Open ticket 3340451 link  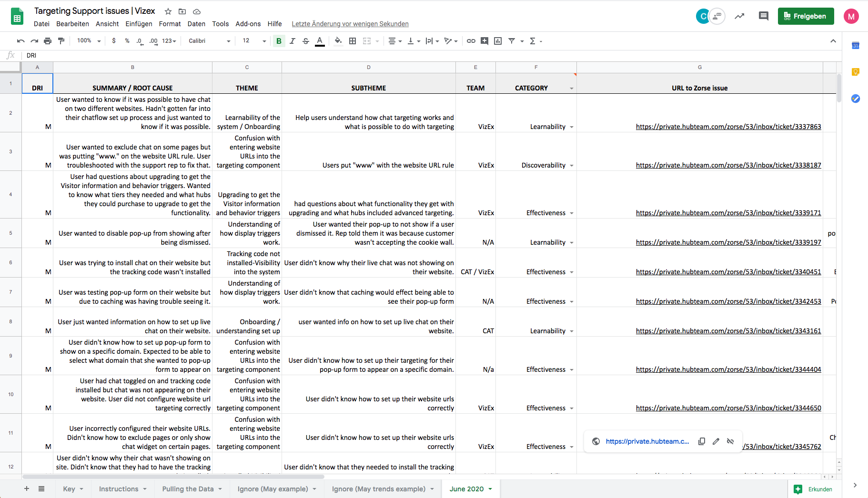point(728,272)
